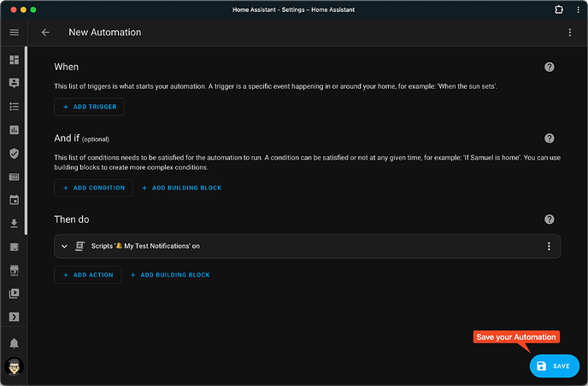
Task: Open the New Automation three-dot overflow menu
Action: click(x=570, y=32)
